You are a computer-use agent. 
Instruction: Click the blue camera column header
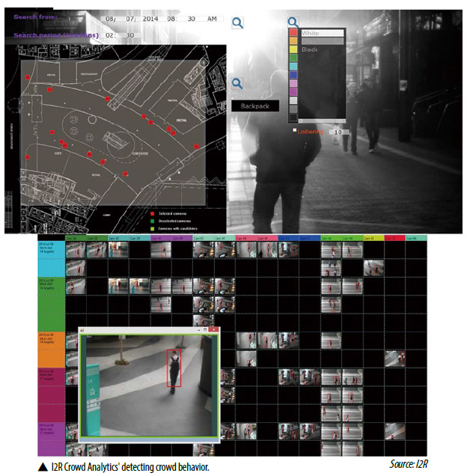[x=299, y=238]
